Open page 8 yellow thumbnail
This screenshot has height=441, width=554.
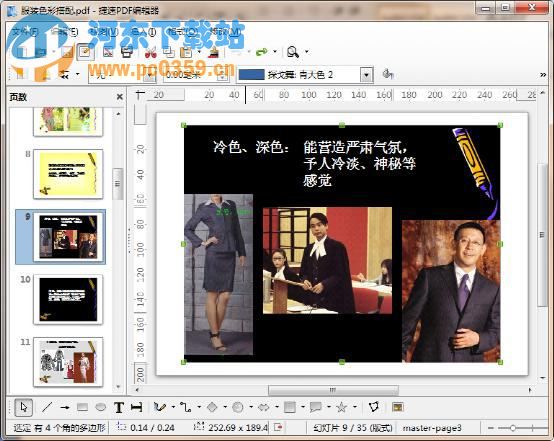point(68,174)
